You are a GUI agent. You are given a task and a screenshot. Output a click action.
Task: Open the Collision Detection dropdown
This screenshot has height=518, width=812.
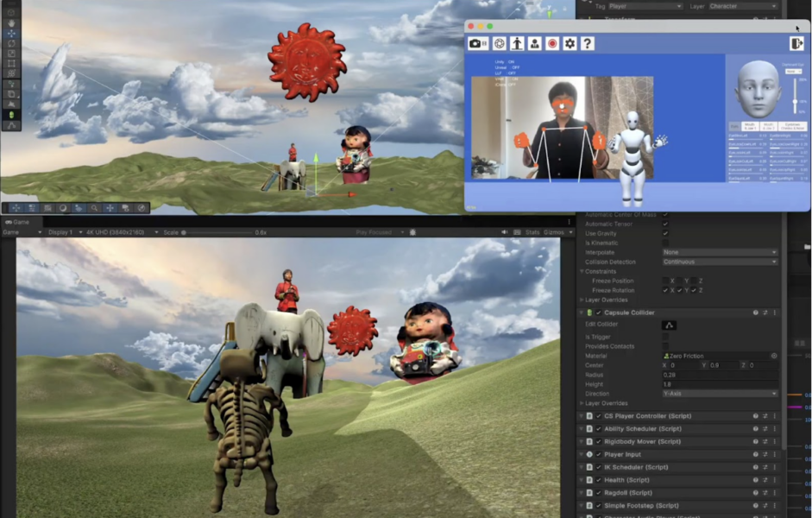719,262
